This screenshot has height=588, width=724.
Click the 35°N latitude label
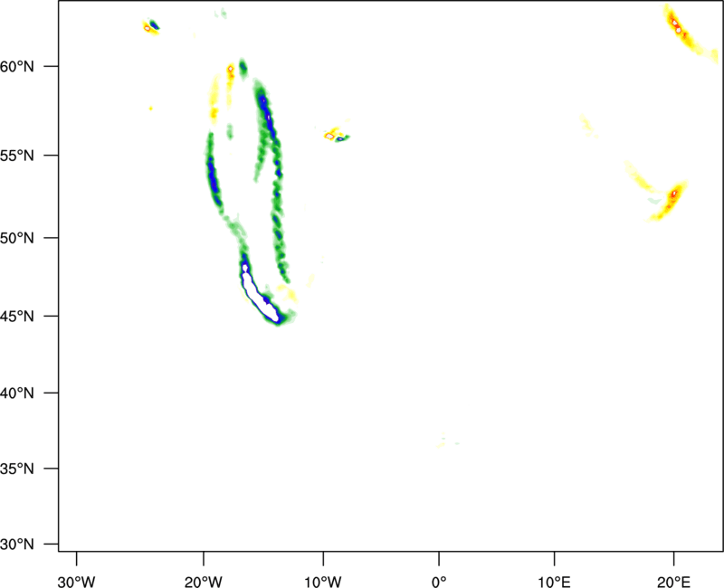[x=17, y=469]
